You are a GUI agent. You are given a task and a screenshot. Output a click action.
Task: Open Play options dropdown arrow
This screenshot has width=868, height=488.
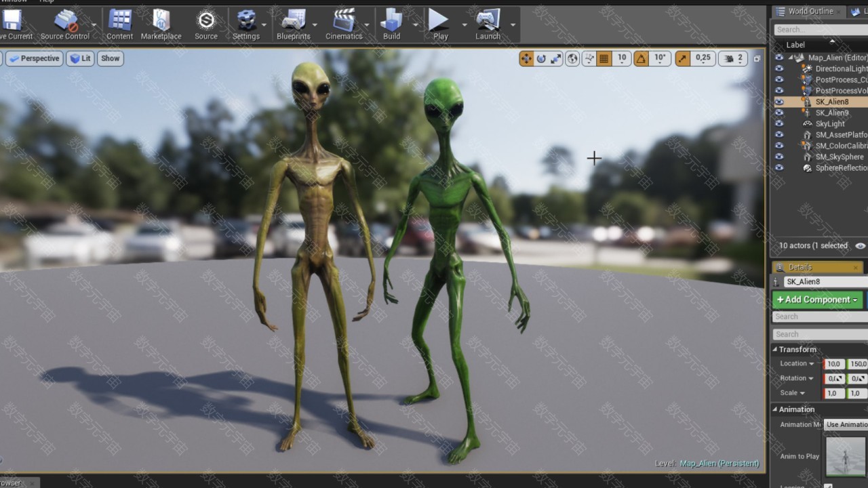[465, 25]
